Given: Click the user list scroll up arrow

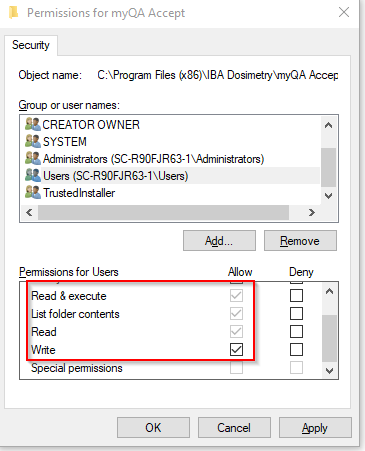Looking at the screenshot, I should [329, 125].
